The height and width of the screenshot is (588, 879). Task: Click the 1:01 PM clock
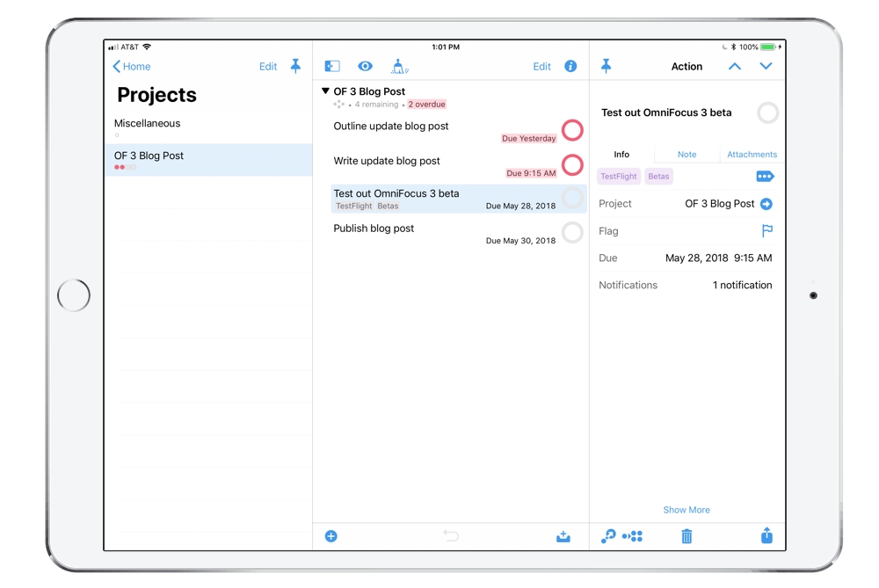(x=446, y=47)
